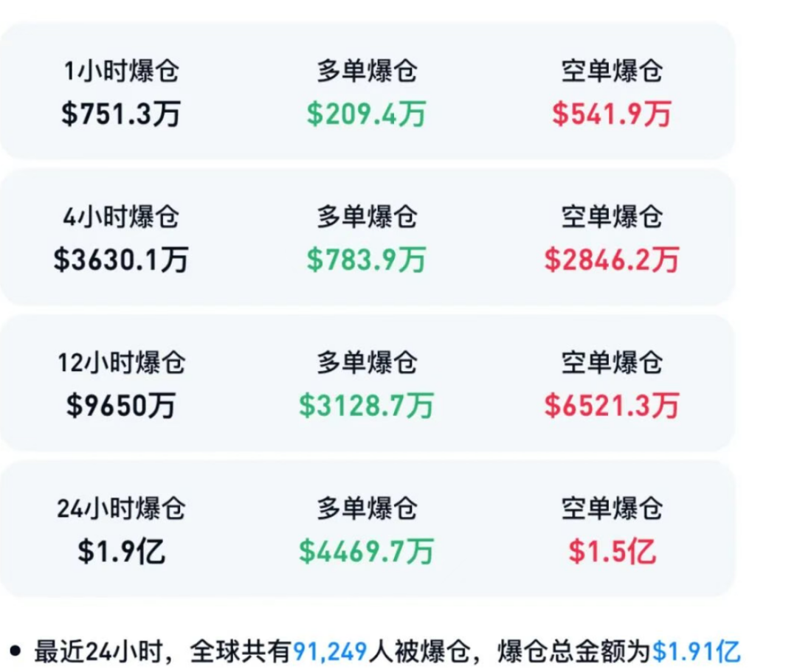
Task: Click the green $783.9万 value
Action: (367, 260)
